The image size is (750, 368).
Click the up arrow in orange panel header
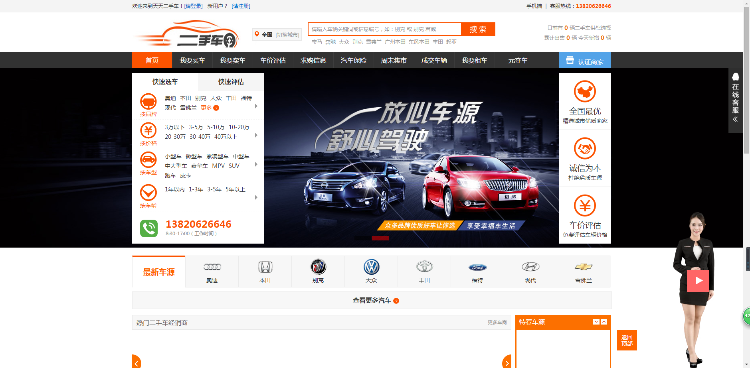(x=604, y=322)
